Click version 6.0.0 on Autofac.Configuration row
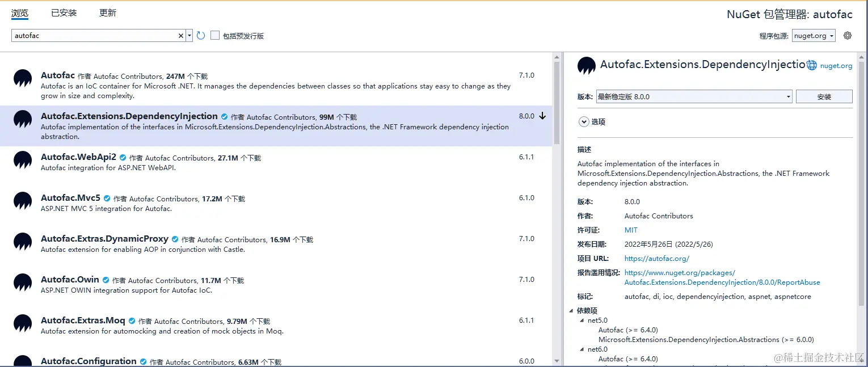The width and height of the screenshot is (868, 367). [526, 361]
